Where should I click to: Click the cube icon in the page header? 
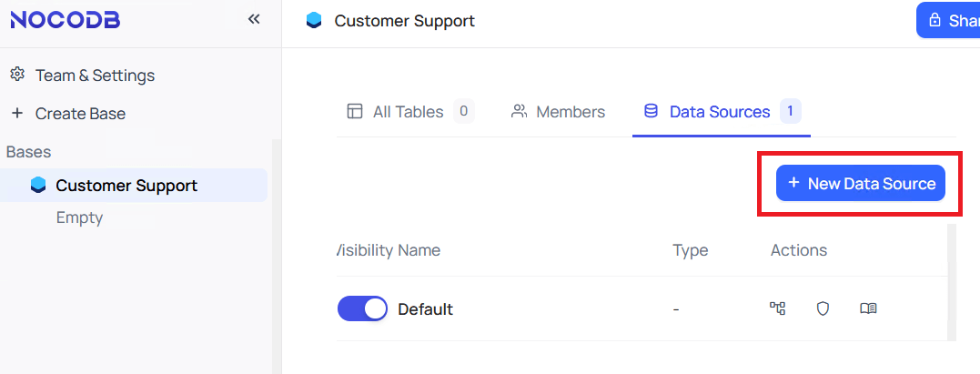click(315, 20)
